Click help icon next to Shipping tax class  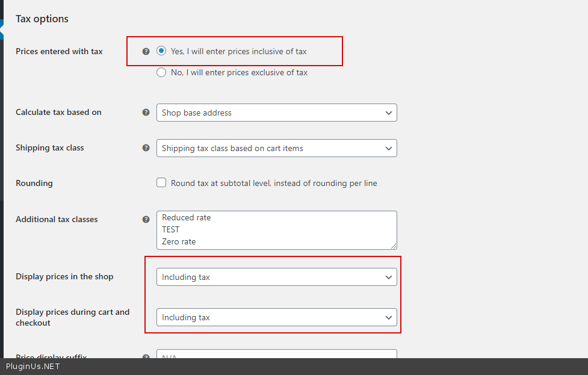tap(146, 147)
